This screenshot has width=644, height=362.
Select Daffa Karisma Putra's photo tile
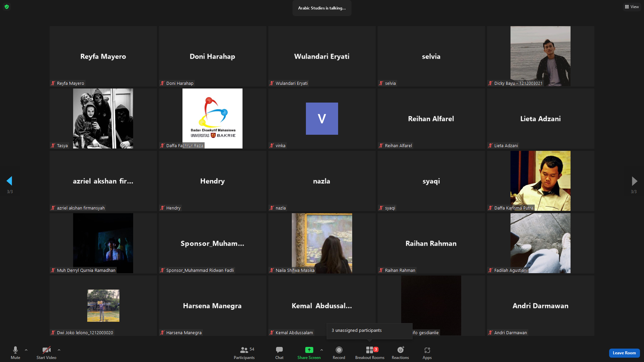540,181
